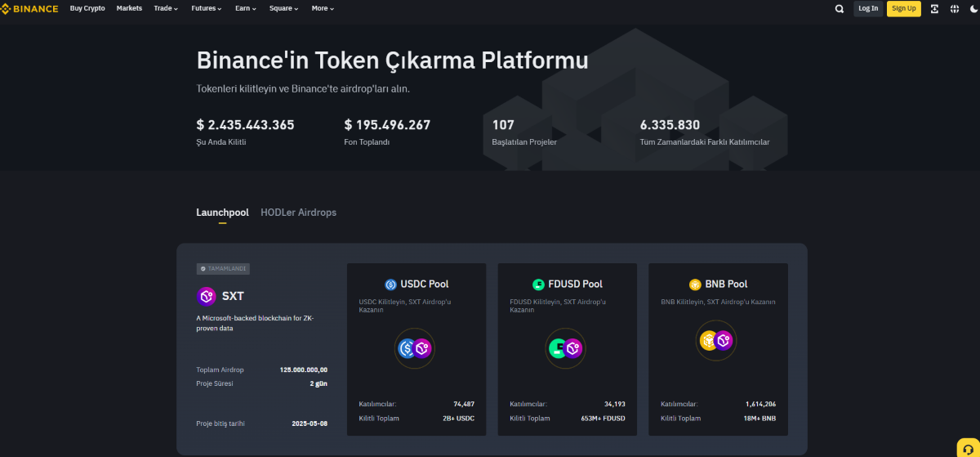Click the download app icon
Viewport: 980px width, 457px height.
(934, 8)
